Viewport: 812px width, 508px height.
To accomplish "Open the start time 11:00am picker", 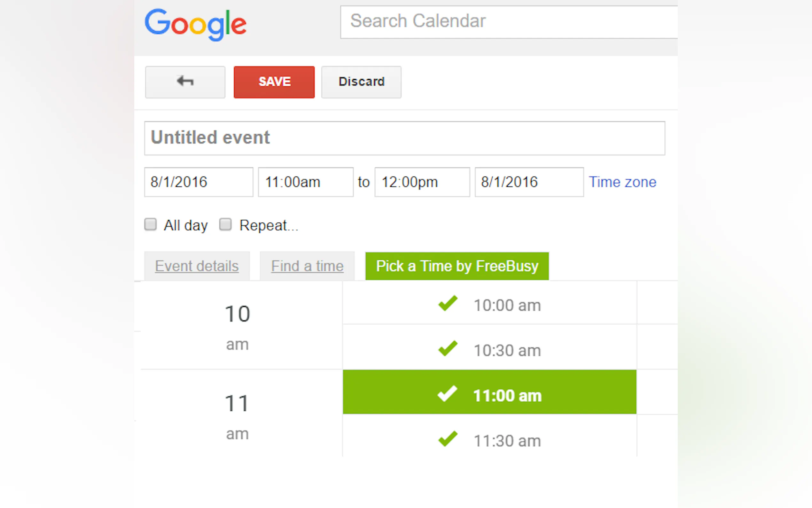I will (x=306, y=182).
